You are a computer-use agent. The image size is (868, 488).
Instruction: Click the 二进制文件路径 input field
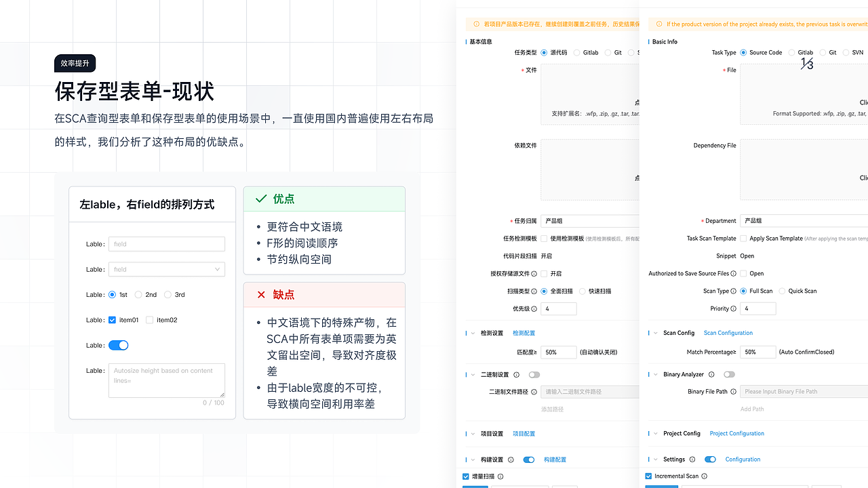(590, 392)
